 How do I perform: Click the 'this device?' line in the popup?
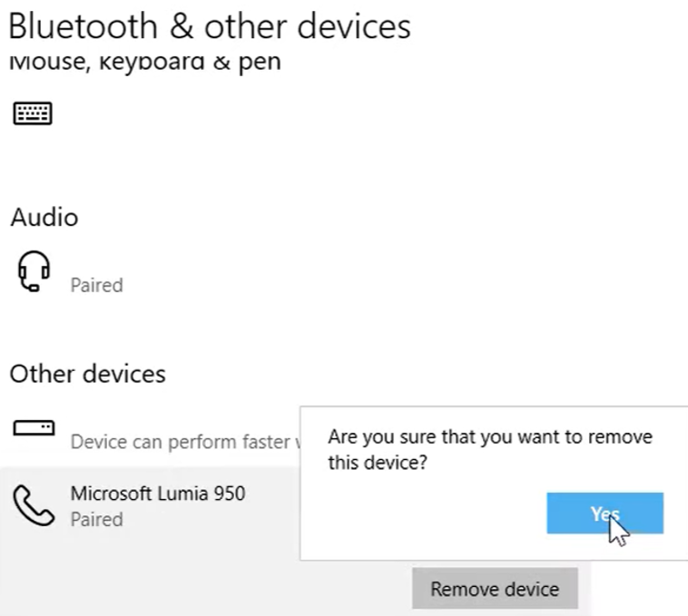pyautogui.click(x=378, y=464)
